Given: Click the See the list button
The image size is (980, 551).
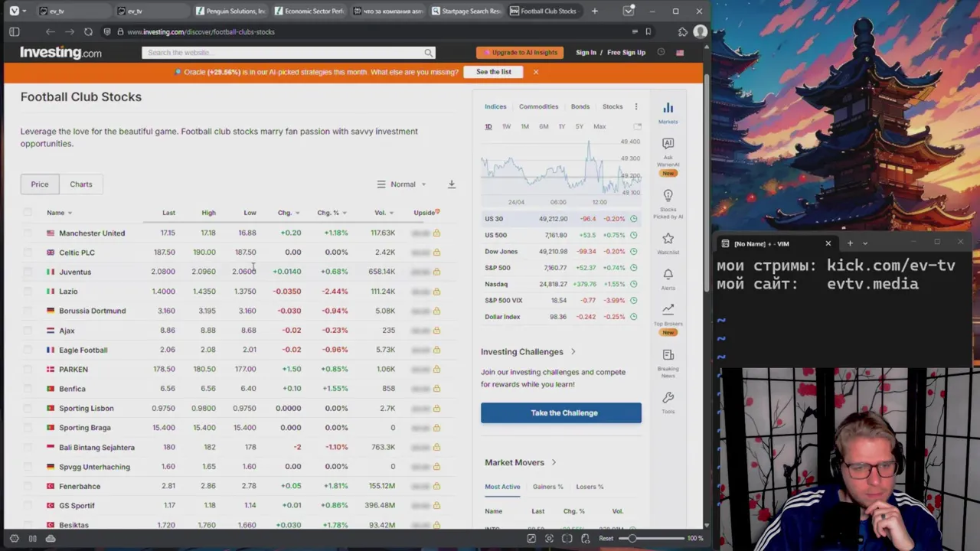Looking at the screenshot, I should pos(493,72).
